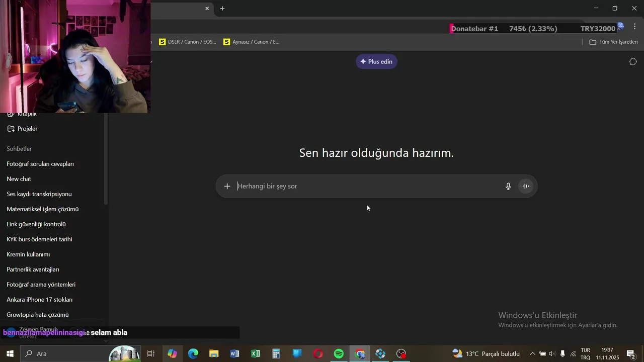Close the current browser tab
644x362 pixels.
207,8
